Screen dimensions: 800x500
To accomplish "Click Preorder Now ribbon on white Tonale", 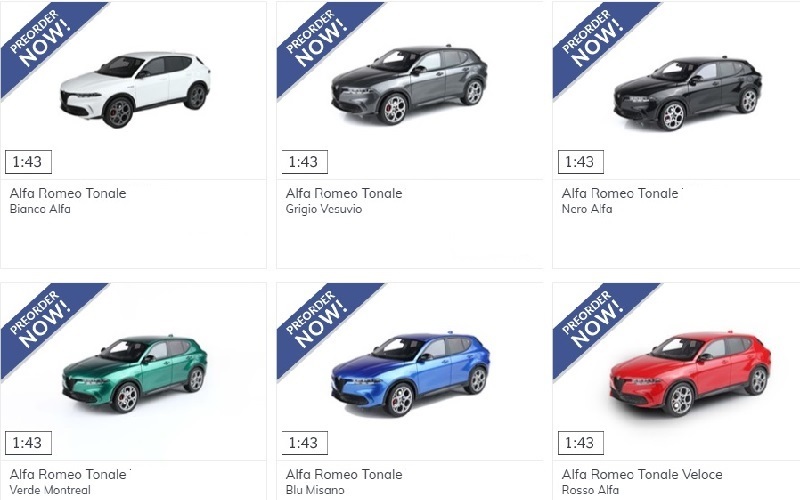I will click(46, 42).
